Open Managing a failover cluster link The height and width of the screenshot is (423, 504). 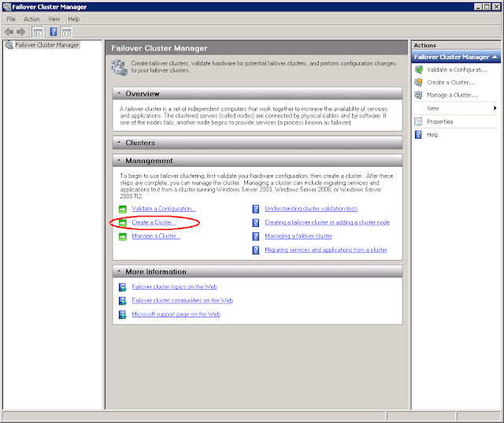pyautogui.click(x=298, y=236)
